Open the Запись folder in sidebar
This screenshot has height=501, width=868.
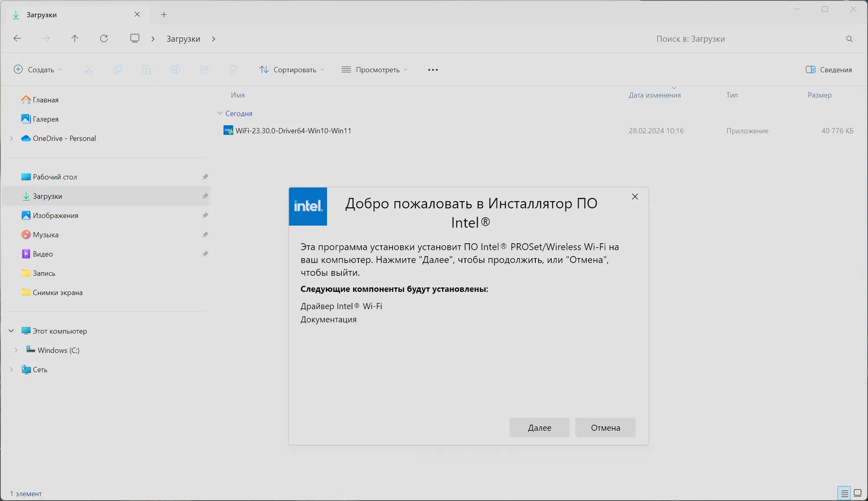coord(44,273)
